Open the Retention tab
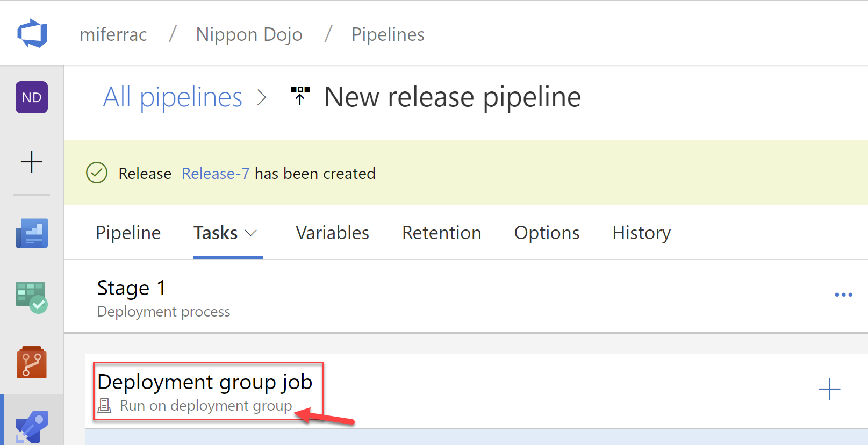The image size is (868, 445). [x=441, y=233]
